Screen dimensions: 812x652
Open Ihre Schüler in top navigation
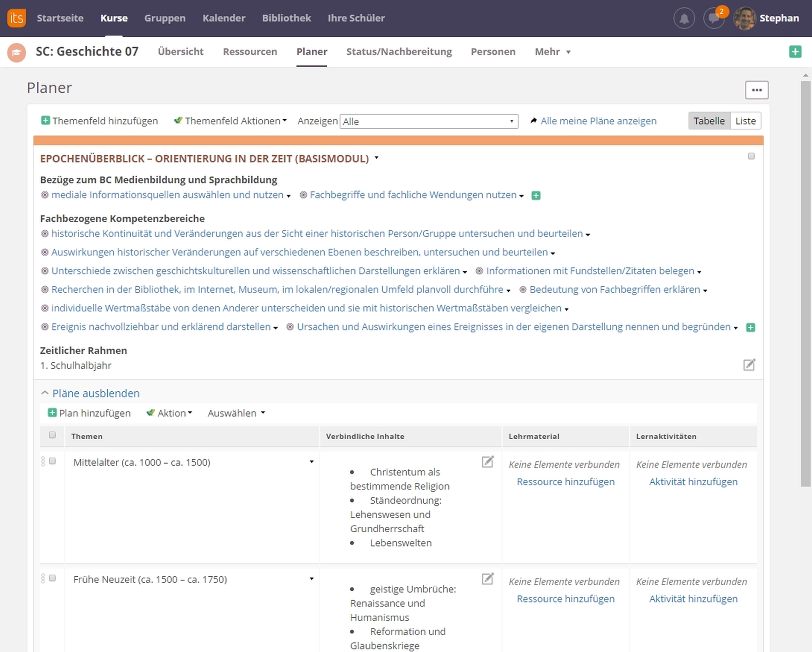point(356,18)
